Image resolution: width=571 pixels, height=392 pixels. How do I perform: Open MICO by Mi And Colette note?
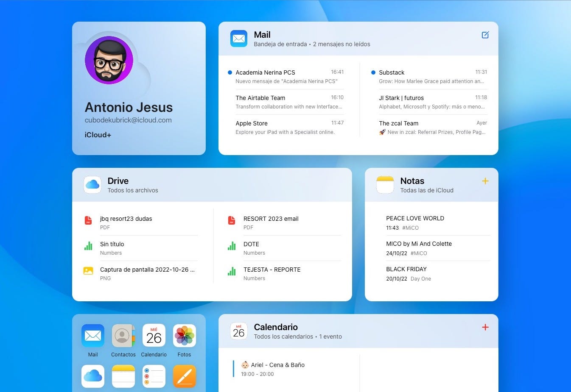(x=438, y=248)
